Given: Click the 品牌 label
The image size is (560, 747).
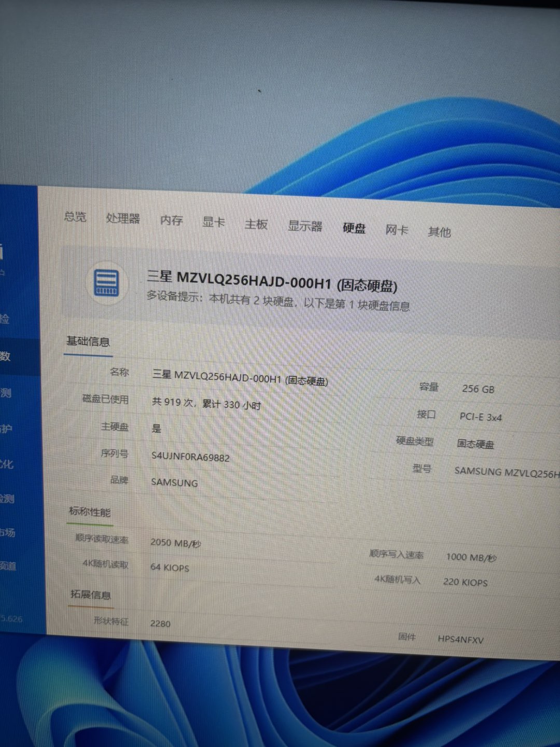Looking at the screenshot, I should [x=119, y=480].
